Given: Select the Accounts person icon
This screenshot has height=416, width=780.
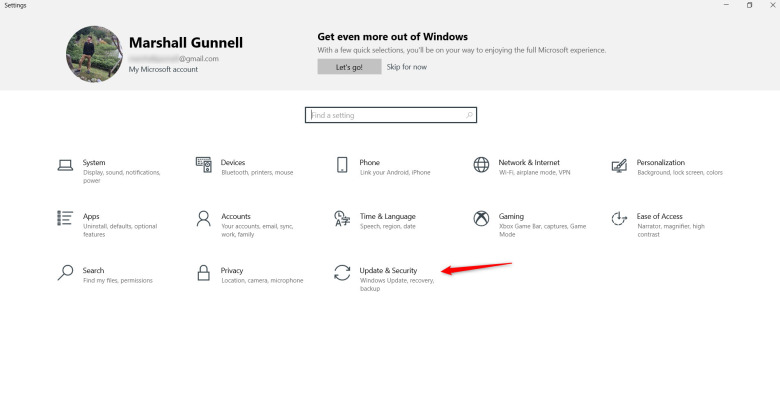Looking at the screenshot, I should pyautogui.click(x=203, y=218).
